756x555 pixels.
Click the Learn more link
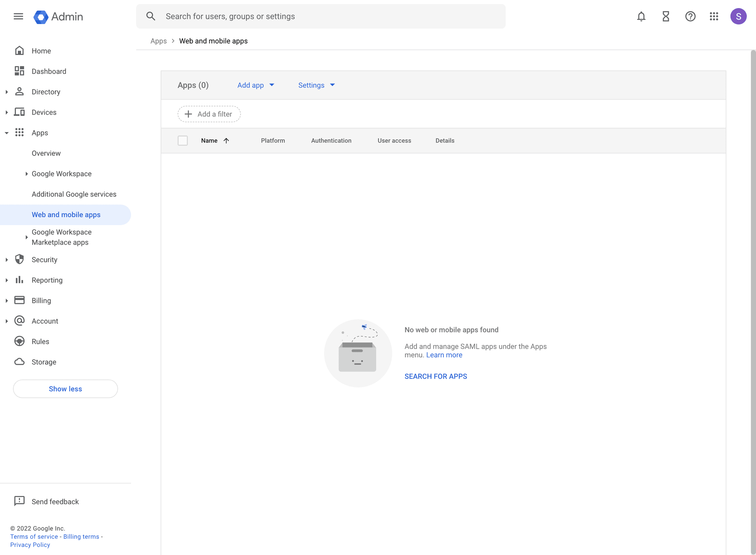[x=444, y=355]
